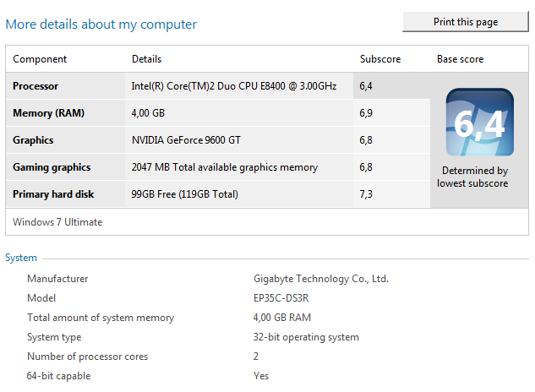Click the Details column header
535x392 pixels.
[x=146, y=59]
